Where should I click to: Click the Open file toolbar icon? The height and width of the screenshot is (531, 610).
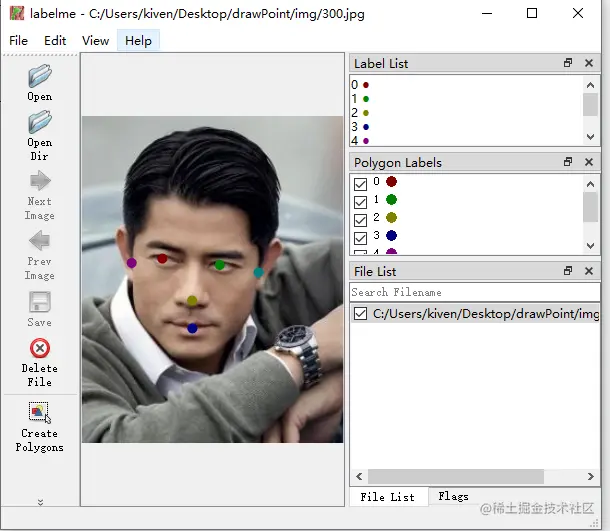click(40, 76)
